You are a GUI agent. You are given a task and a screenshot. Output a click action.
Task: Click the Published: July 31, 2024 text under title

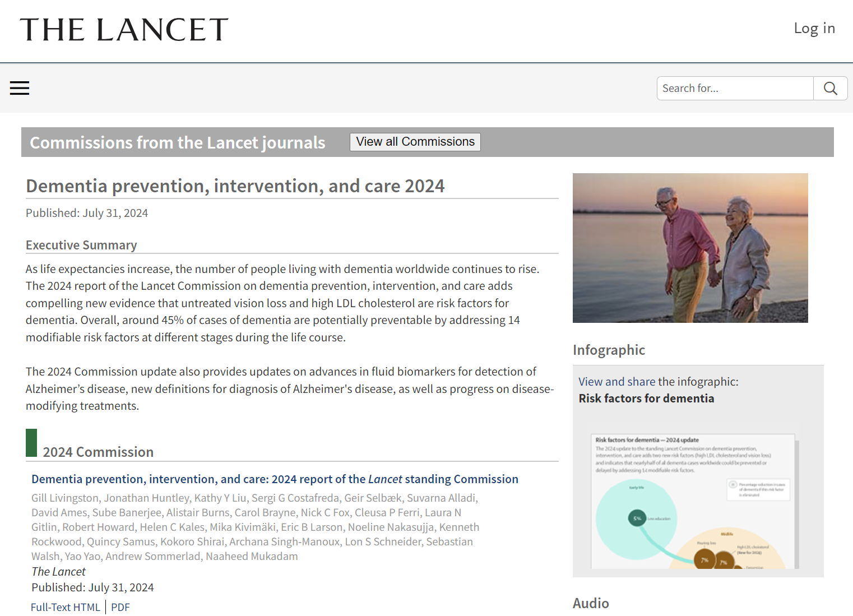87,213
